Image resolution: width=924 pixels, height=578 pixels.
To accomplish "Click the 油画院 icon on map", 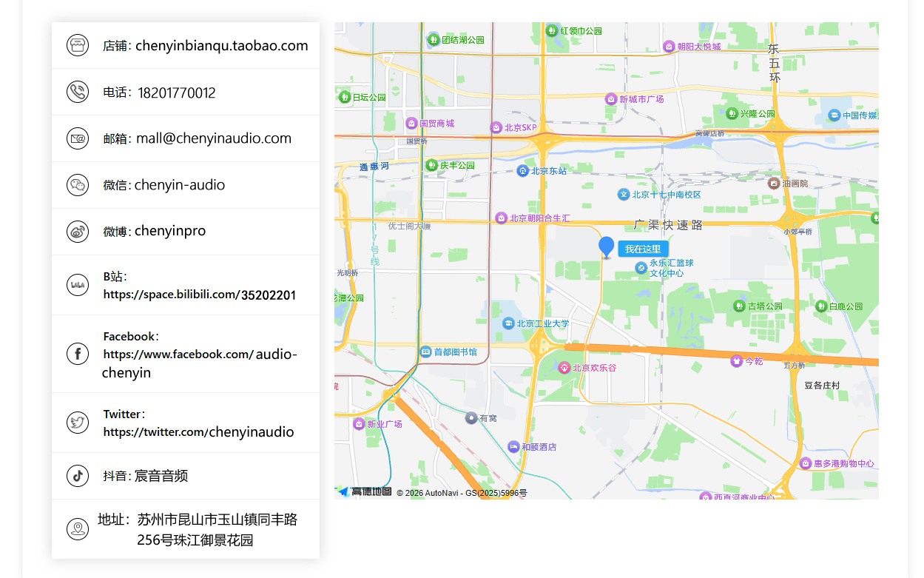I will pyautogui.click(x=774, y=184).
